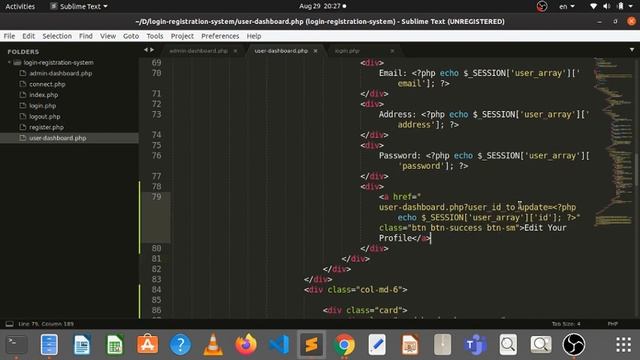Collapse the login-registration-system folder
This screenshot has height=360, width=640.
[x=9, y=62]
